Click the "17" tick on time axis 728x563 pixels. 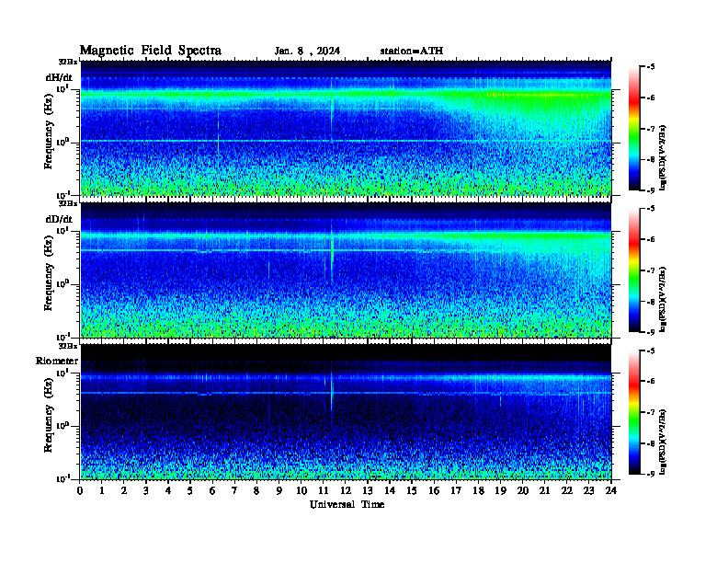[x=456, y=490]
